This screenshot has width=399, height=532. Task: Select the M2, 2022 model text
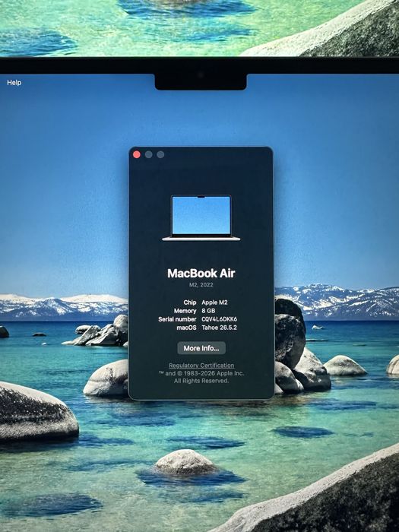coord(201,285)
